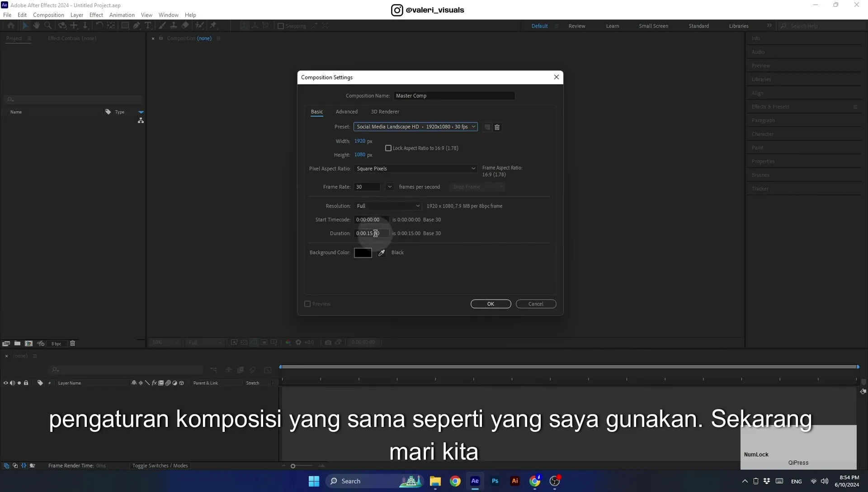Viewport: 868px width, 492px height.
Task: Click the Width value 1920
Action: 360,141
